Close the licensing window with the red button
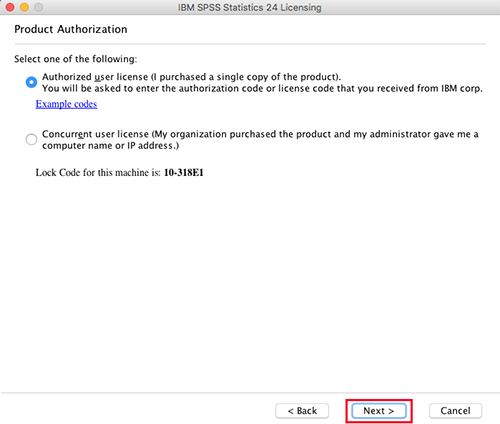 click(x=10, y=7)
